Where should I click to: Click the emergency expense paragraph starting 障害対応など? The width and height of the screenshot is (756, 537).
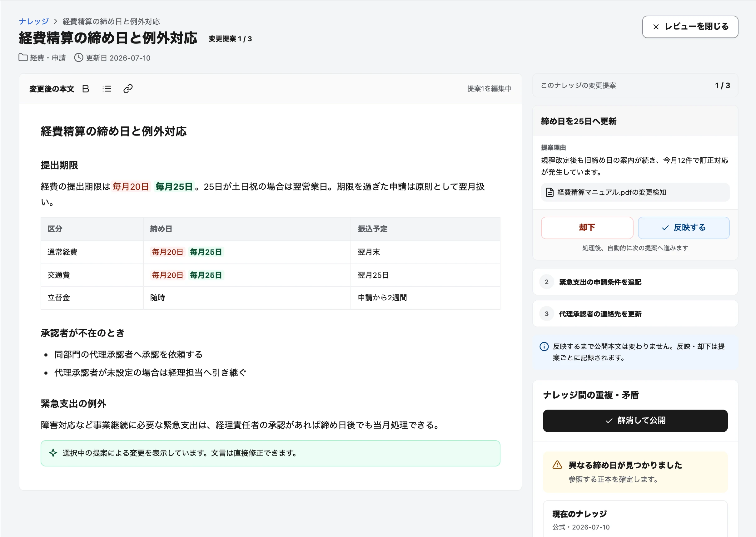[x=241, y=425]
